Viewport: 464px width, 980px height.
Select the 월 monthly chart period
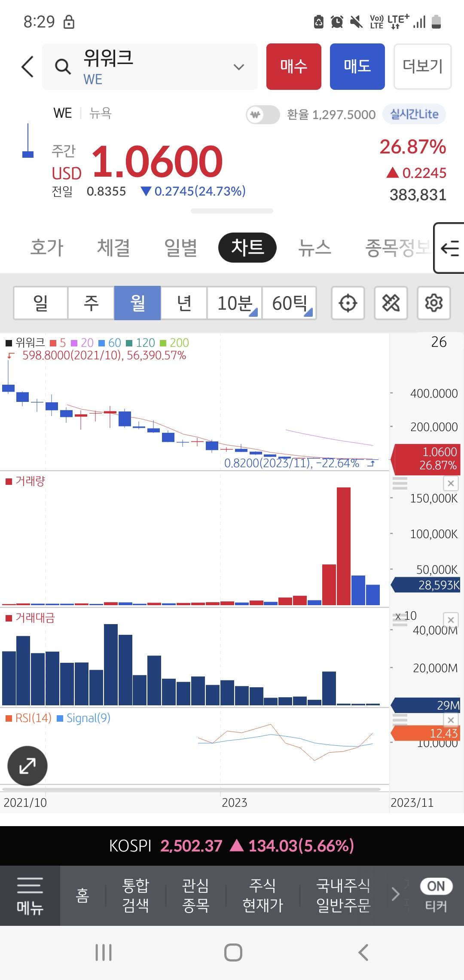137,303
